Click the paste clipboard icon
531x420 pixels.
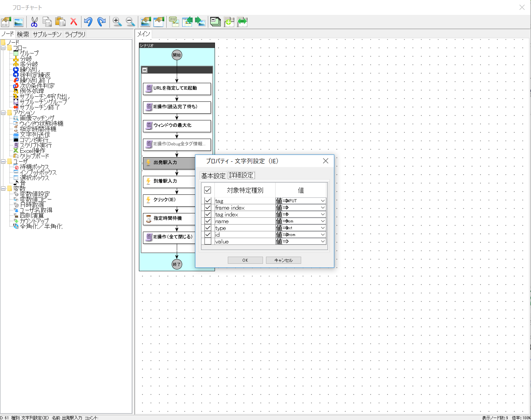[60, 22]
